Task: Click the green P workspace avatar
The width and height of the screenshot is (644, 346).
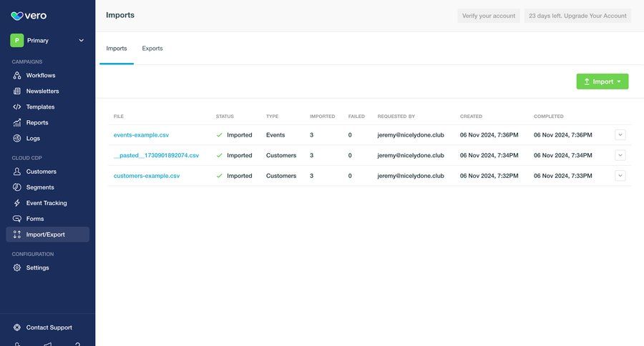Action: click(x=17, y=40)
